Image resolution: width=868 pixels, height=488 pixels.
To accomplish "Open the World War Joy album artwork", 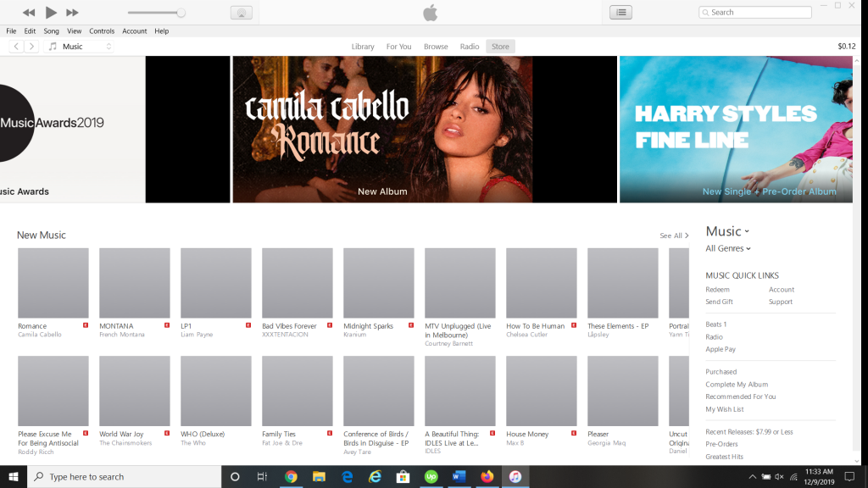I will pyautogui.click(x=135, y=391).
